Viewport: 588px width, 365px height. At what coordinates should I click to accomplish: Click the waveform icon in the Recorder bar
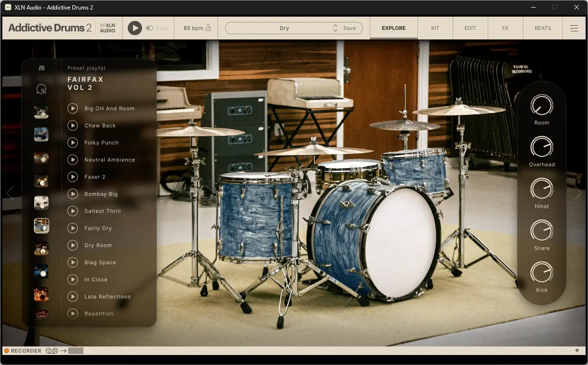(x=75, y=351)
